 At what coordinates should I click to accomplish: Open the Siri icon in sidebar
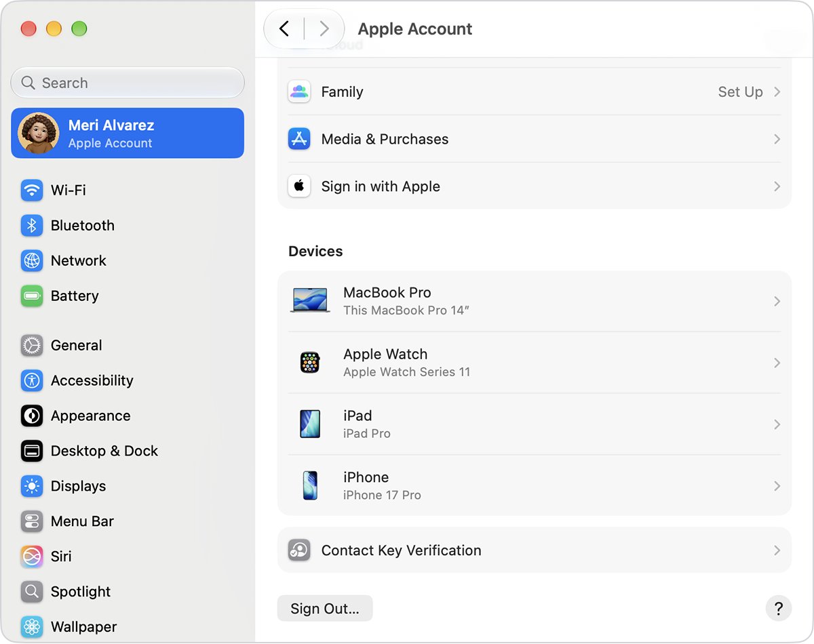click(x=32, y=557)
